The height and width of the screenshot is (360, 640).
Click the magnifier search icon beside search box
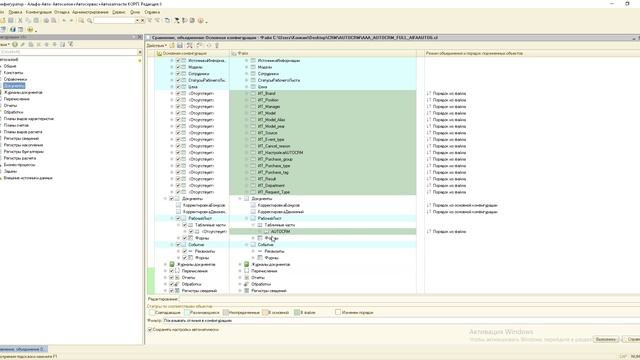(x=89, y=20)
